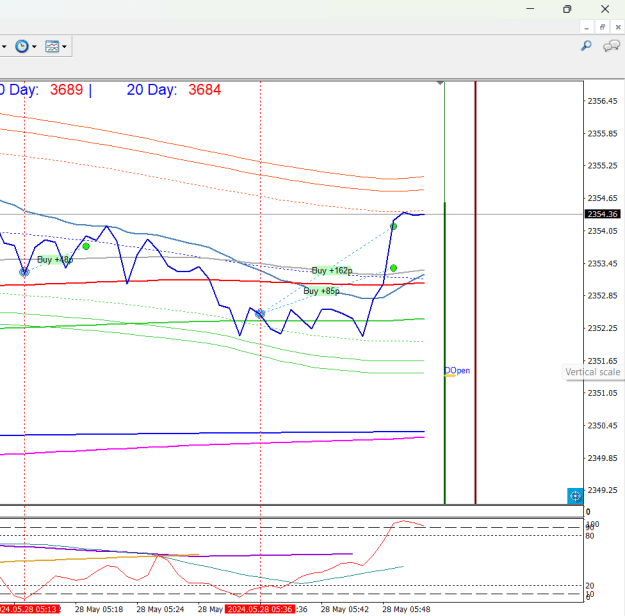
Task: Click the '28 May 05:48' time label
Action: click(406, 609)
